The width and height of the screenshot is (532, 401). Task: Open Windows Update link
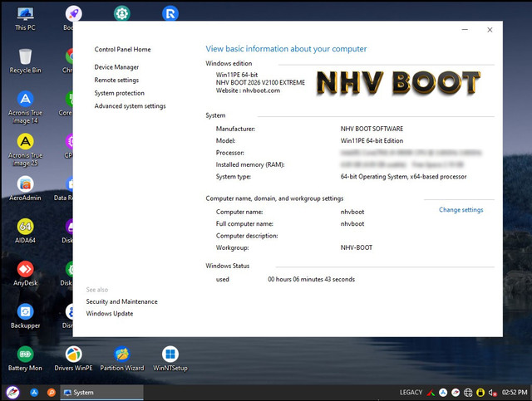tap(109, 314)
